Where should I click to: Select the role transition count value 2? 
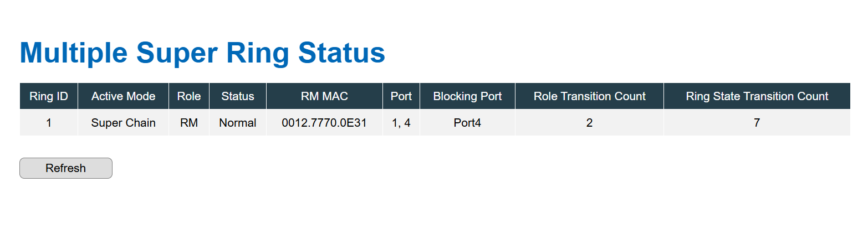(589, 123)
